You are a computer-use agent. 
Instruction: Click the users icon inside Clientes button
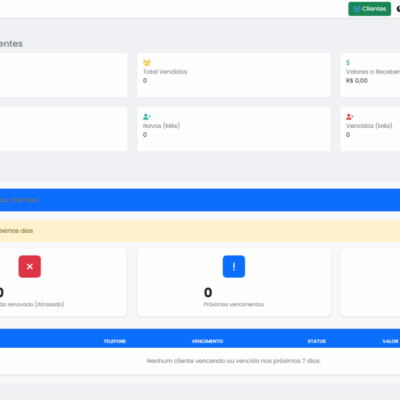357,9
